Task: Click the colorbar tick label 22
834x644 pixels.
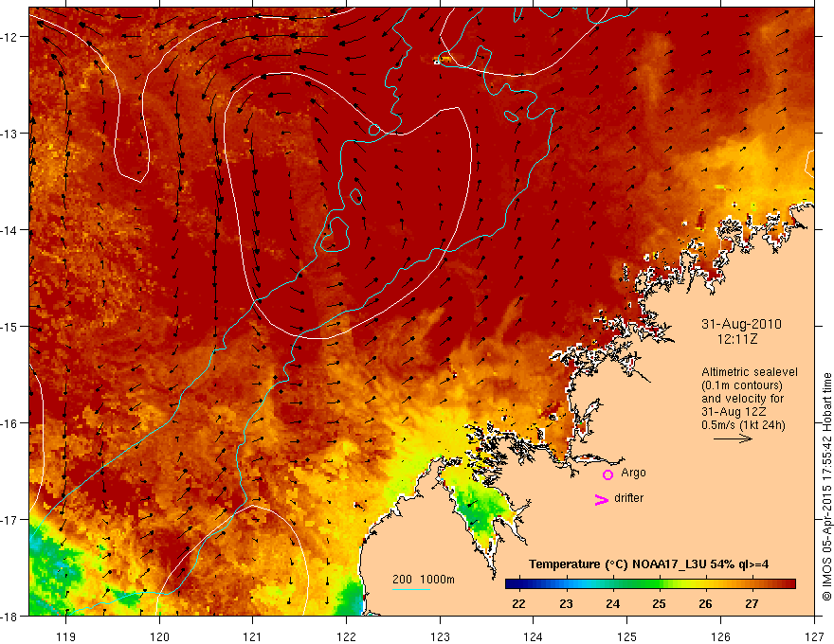Action: click(x=518, y=603)
